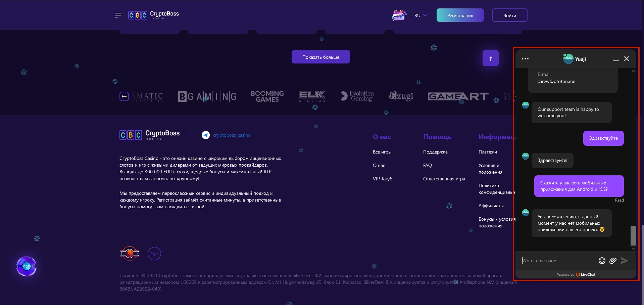Click the send message arrow icon
This screenshot has width=644, height=305.
[x=624, y=261]
